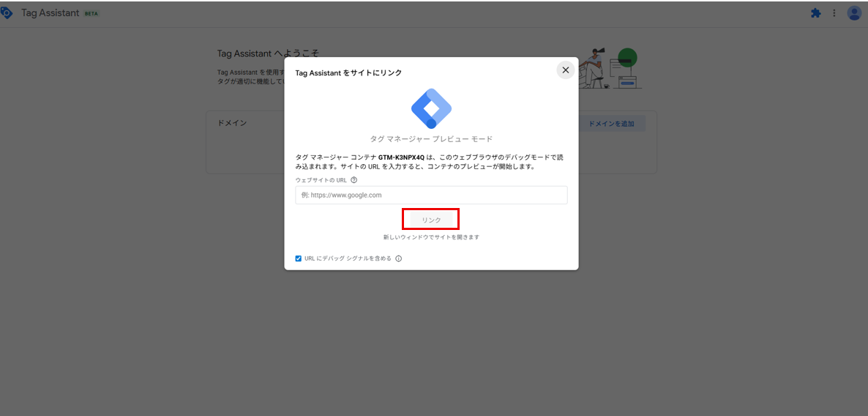Close the Tag Assistant link dialog
Viewport: 868px width, 416px height.
pos(565,70)
